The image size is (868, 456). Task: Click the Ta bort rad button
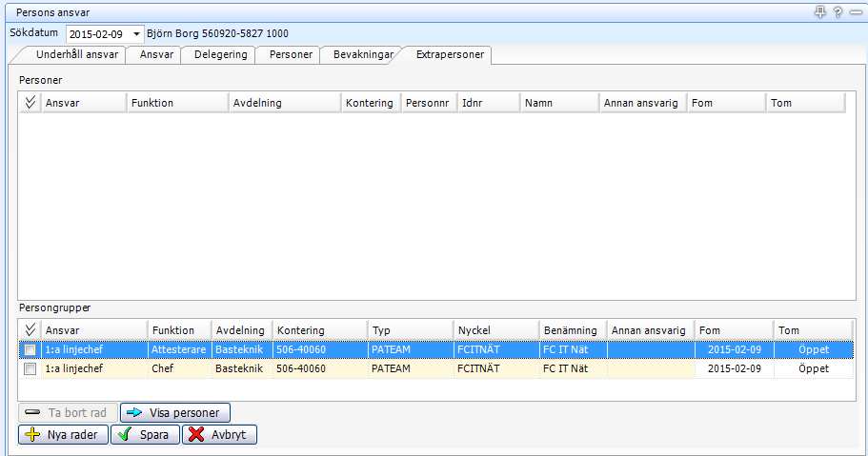click(x=68, y=413)
